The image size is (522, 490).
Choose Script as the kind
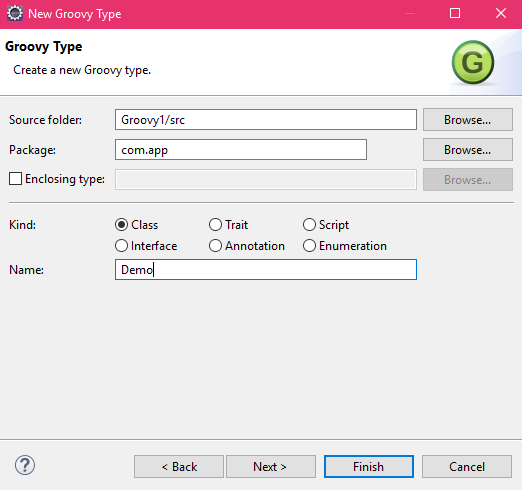pyautogui.click(x=309, y=225)
